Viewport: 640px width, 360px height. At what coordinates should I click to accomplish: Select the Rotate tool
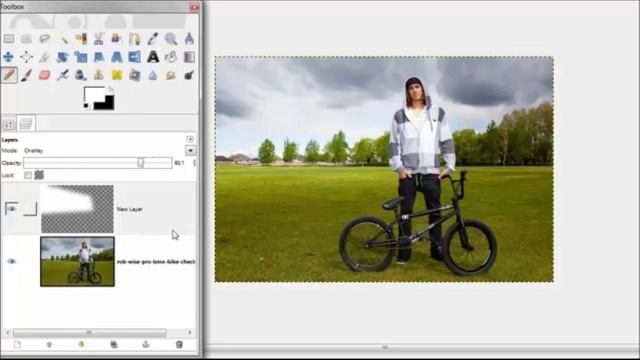62,57
